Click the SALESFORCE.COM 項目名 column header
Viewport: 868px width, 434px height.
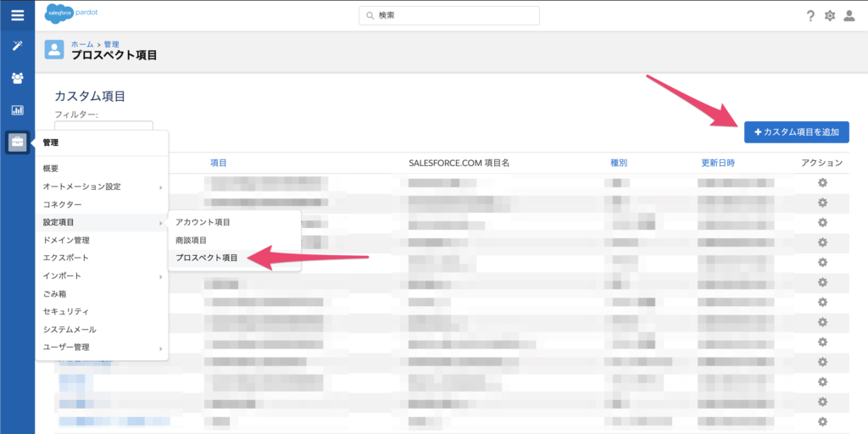(x=459, y=163)
